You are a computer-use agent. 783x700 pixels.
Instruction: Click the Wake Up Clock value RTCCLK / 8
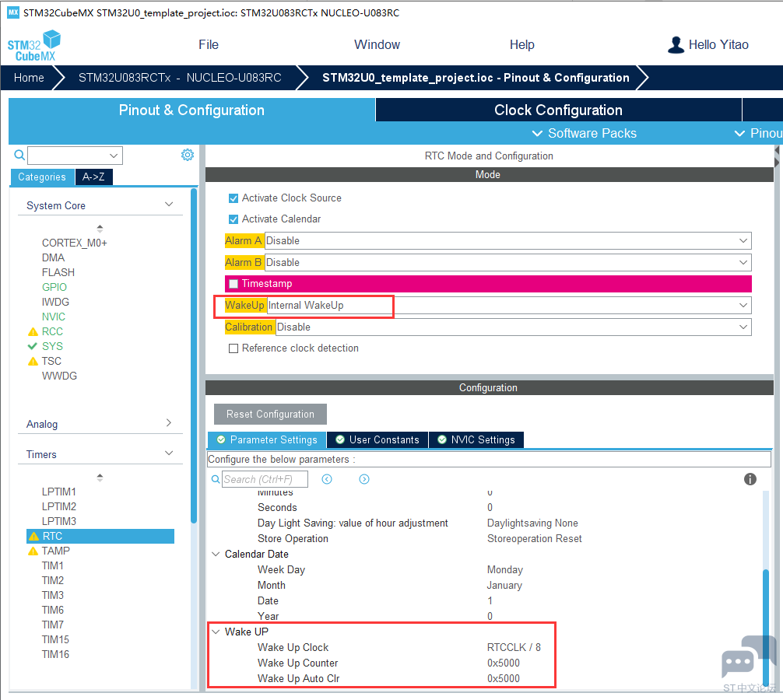click(514, 648)
